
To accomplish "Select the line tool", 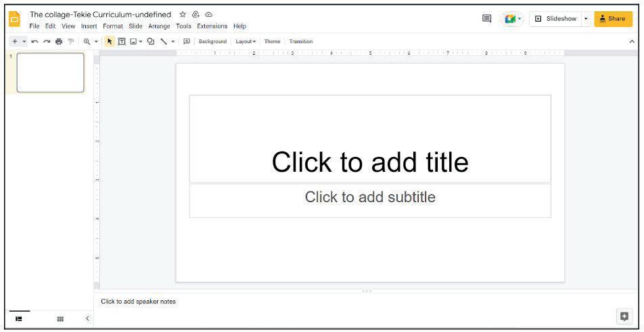I will point(164,41).
